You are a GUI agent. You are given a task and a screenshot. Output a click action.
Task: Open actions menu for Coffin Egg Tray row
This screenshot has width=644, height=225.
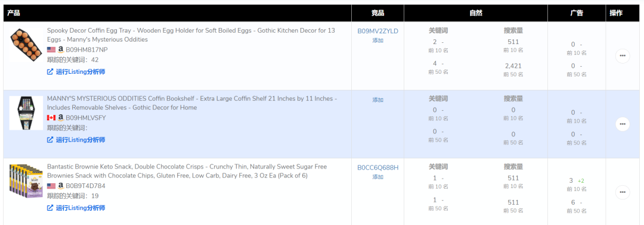(x=622, y=56)
